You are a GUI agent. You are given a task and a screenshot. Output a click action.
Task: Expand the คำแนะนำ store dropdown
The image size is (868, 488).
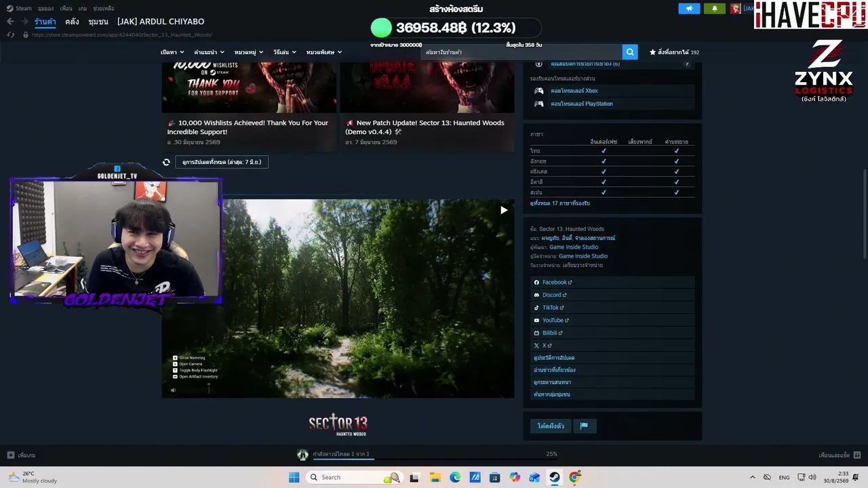pyautogui.click(x=210, y=52)
